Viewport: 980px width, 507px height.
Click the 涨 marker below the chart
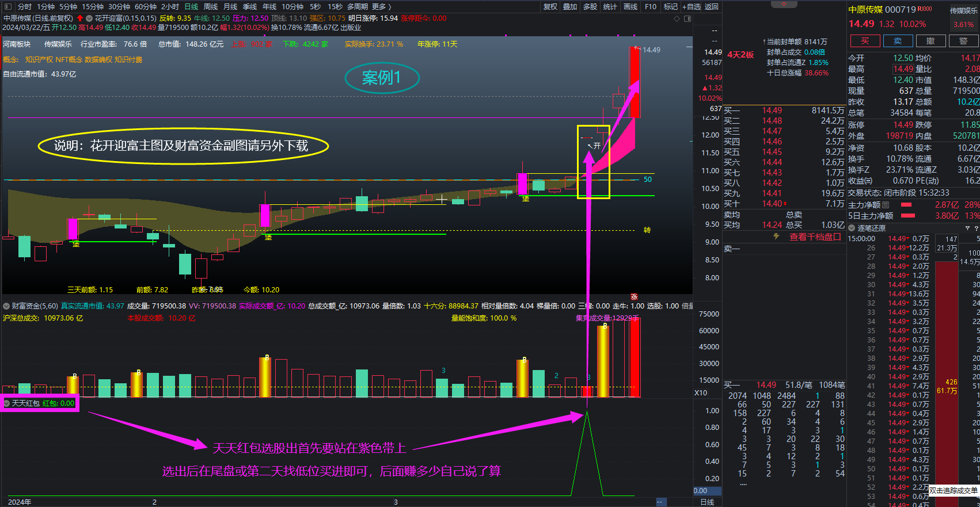click(x=634, y=297)
